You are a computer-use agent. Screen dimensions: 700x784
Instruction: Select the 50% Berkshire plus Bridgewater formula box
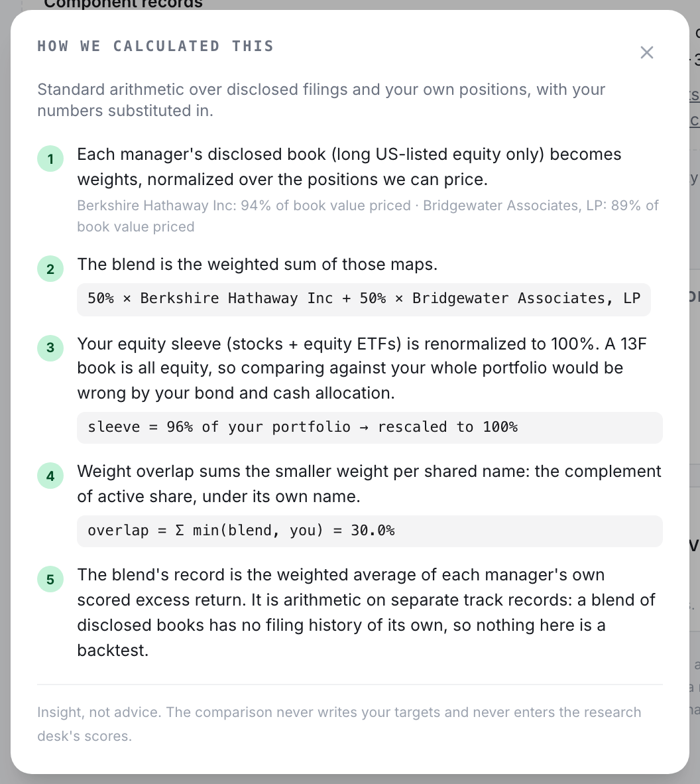point(364,300)
